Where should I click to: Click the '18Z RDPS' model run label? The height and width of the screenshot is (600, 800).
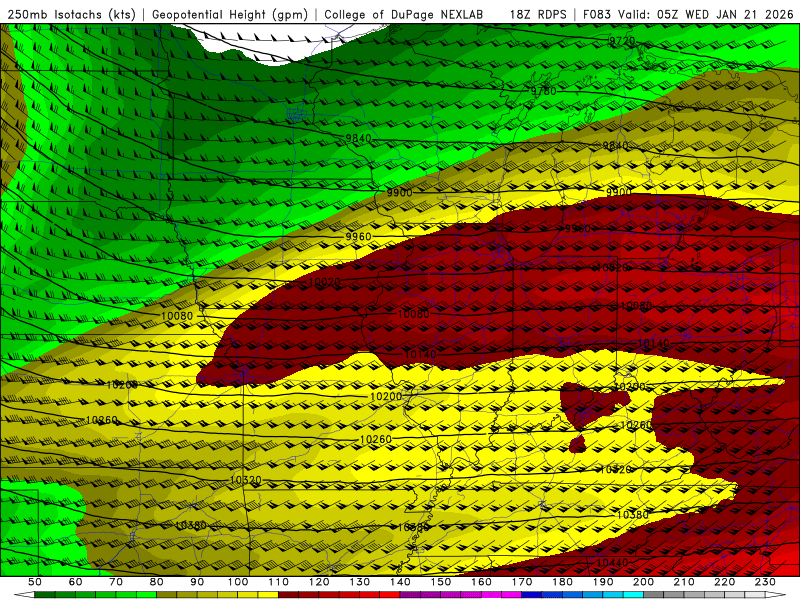point(538,14)
